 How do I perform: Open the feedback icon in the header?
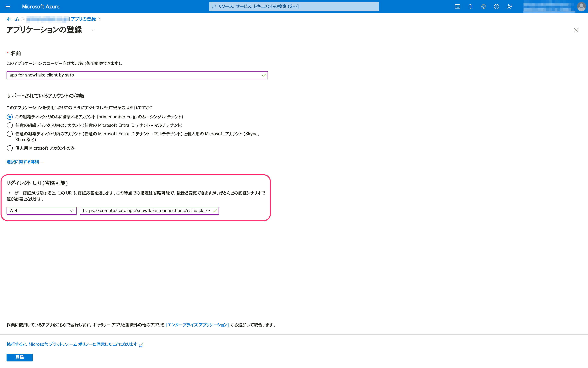(509, 7)
